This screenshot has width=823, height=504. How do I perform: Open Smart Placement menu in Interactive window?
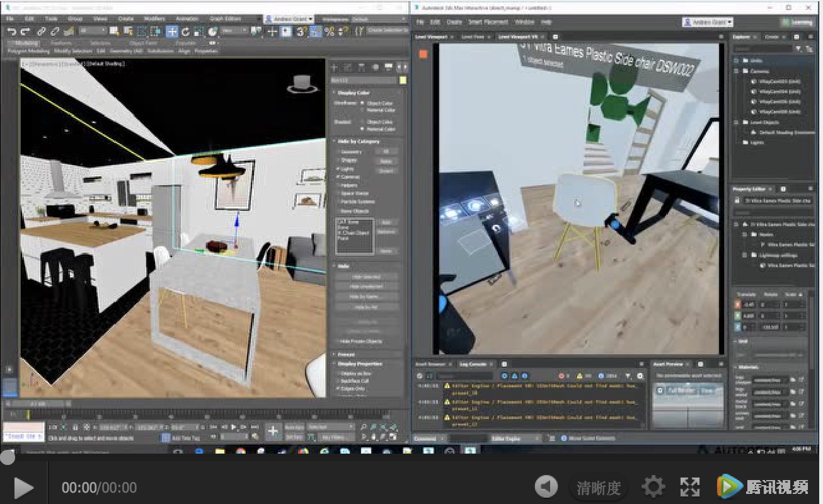point(488,22)
